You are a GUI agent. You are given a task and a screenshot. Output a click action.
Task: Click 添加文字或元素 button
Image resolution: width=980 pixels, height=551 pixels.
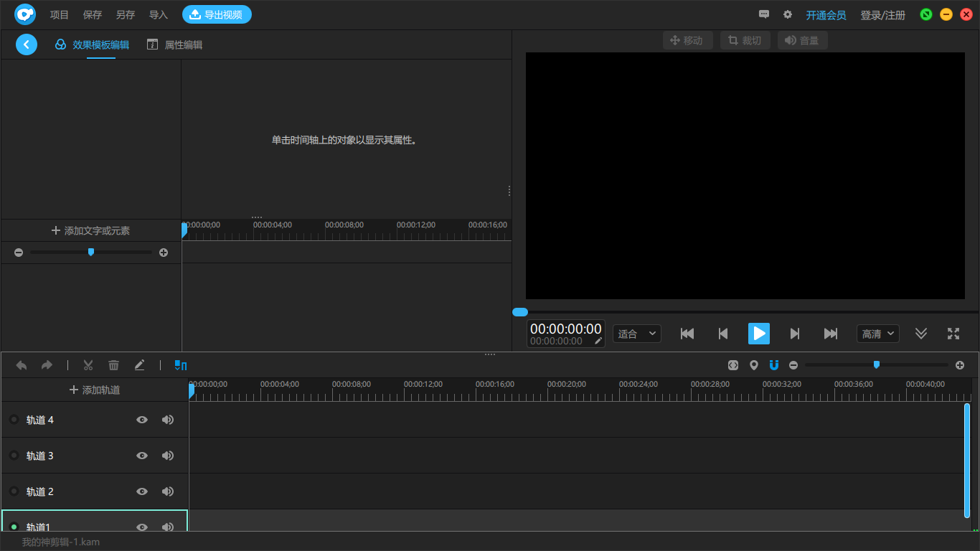point(91,230)
